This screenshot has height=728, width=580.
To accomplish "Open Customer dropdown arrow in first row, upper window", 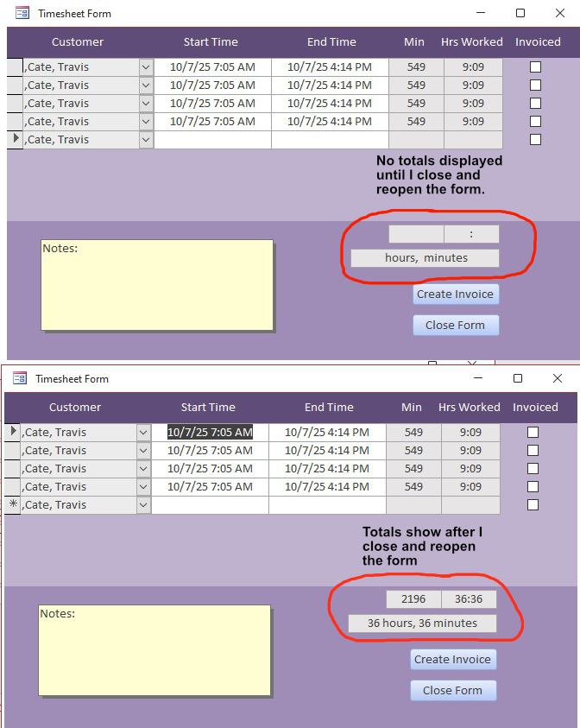I will (x=146, y=66).
